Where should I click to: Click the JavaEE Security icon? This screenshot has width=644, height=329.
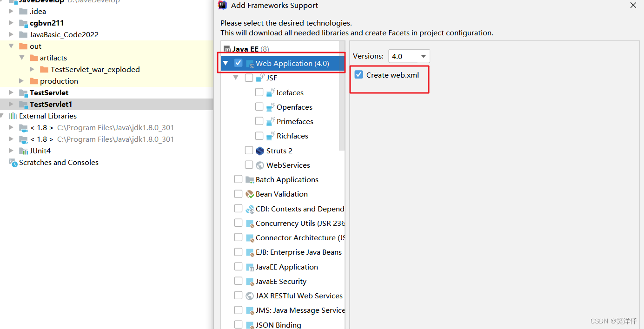pos(250,281)
